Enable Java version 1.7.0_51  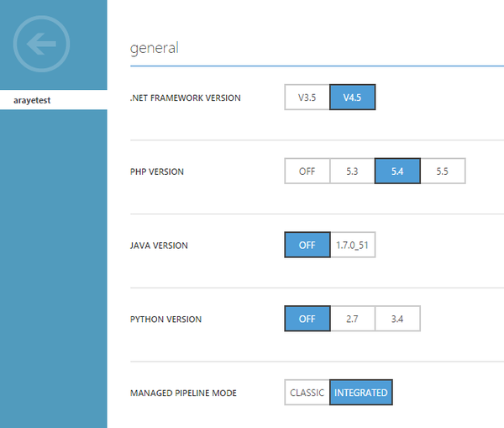click(352, 246)
